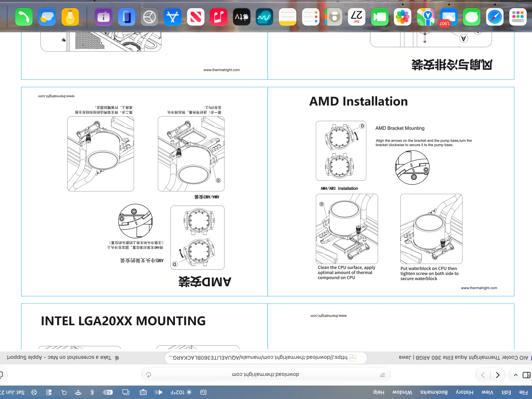Click the Safari compass icon in Dock
532x399 pixels.
pos(495,17)
